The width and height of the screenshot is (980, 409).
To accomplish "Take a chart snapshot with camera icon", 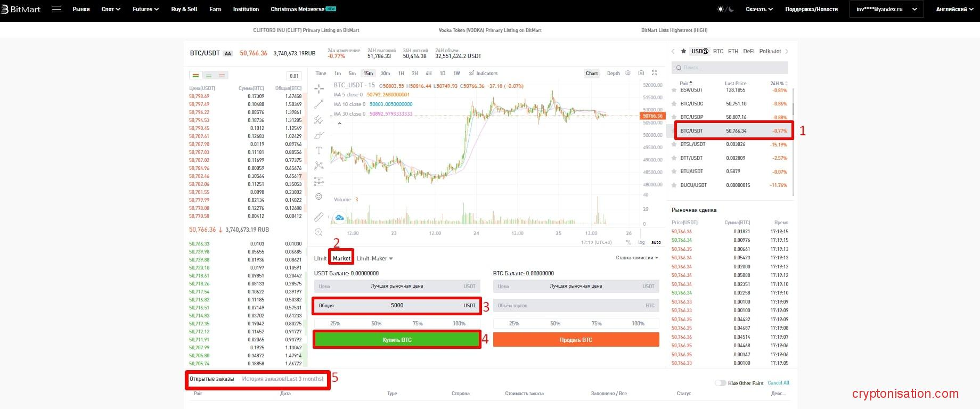I will coord(641,73).
